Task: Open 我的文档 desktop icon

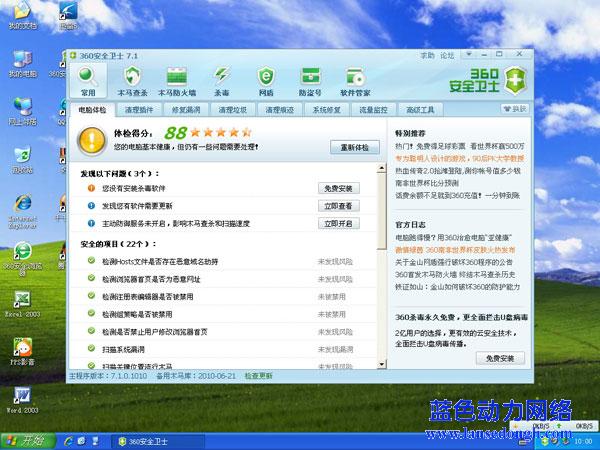Action: coord(23,15)
